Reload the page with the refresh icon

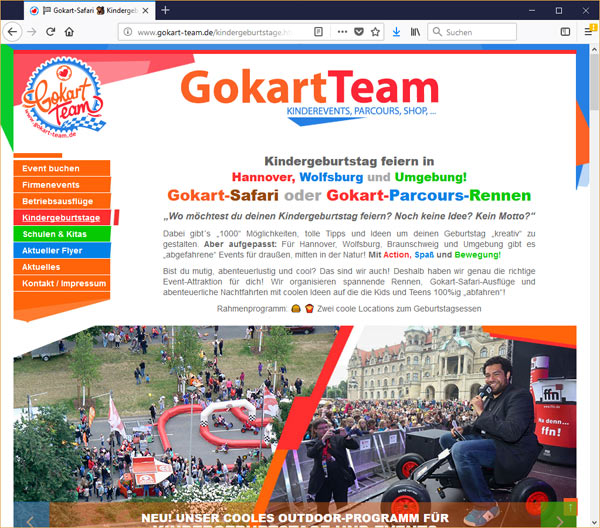point(51,32)
